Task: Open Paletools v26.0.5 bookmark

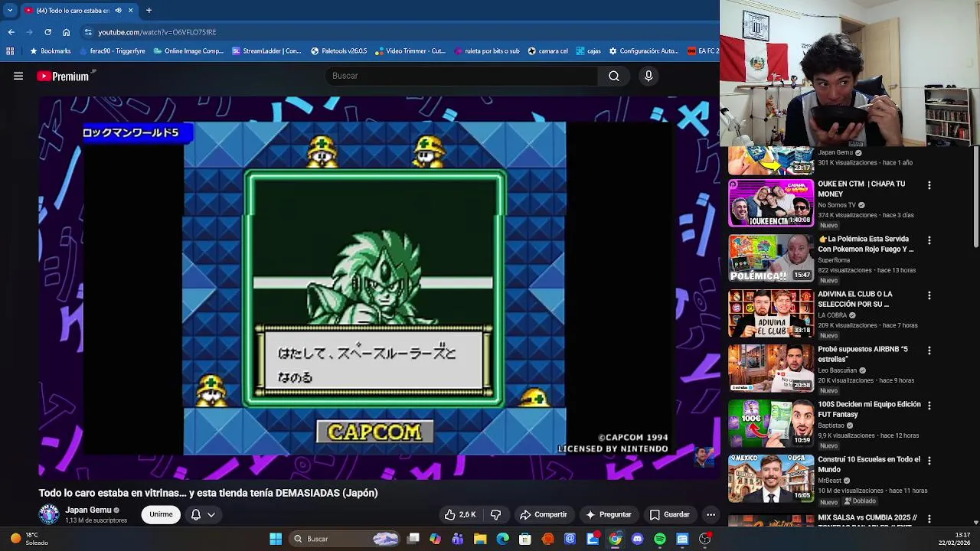Action: point(338,51)
